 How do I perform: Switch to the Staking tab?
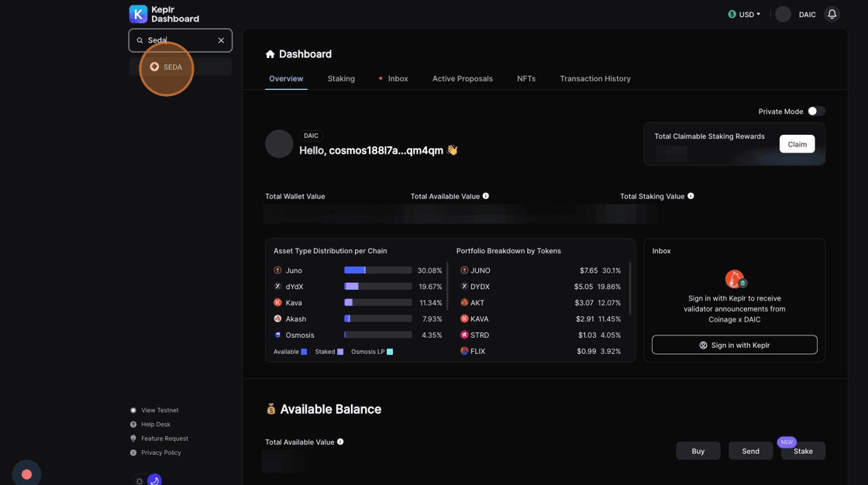click(341, 78)
